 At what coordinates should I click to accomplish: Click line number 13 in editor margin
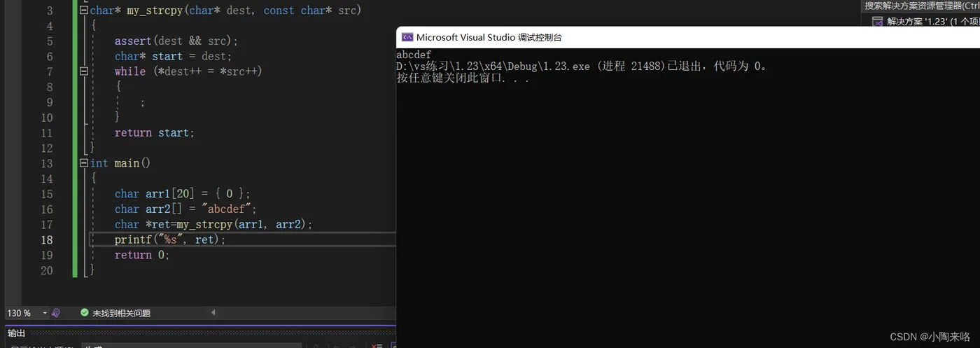46,163
